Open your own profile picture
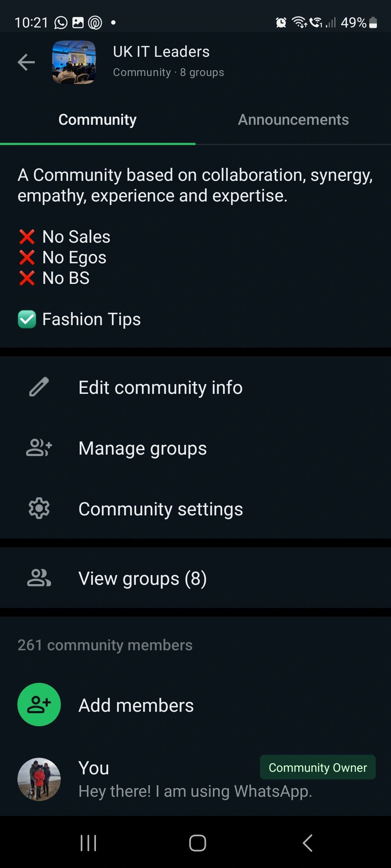 (x=39, y=779)
